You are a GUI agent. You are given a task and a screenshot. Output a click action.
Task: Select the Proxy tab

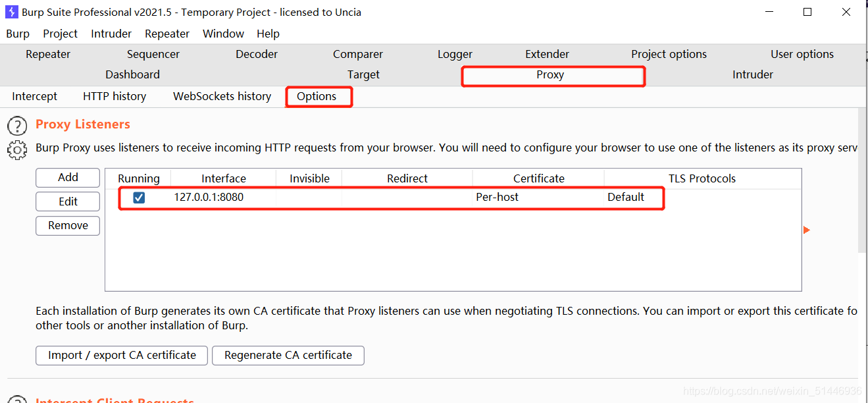coord(550,74)
